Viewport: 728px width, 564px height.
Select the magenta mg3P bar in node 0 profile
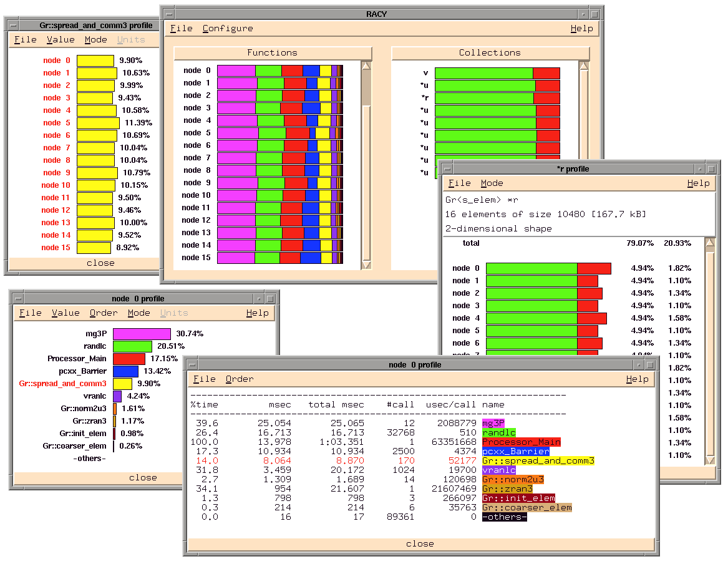tap(142, 334)
